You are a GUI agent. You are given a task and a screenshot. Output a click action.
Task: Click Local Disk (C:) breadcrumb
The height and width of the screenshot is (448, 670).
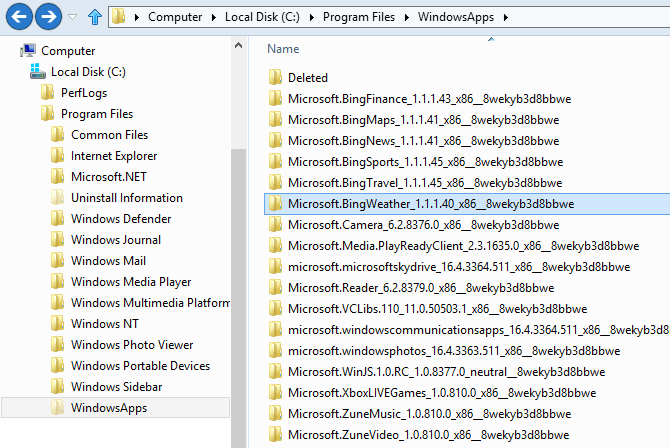[262, 17]
